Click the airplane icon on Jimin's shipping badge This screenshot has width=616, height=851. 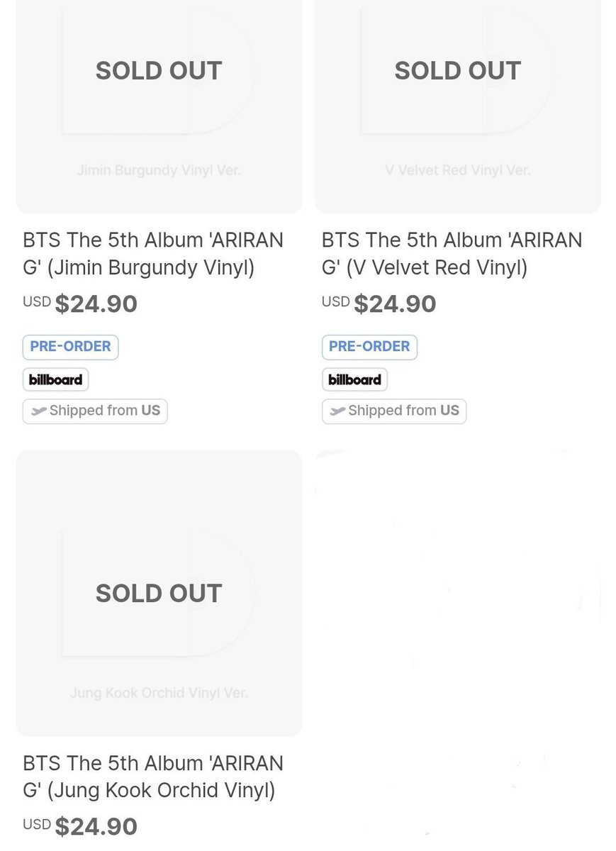point(39,411)
